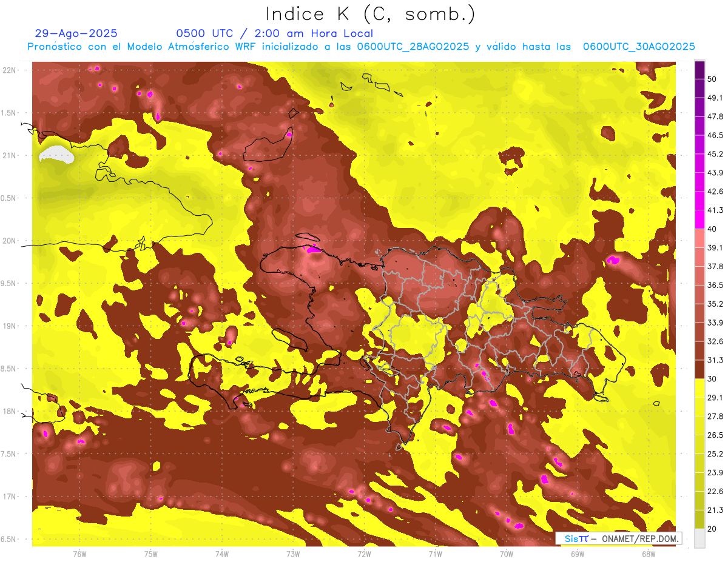The width and height of the screenshot is (728, 562).
Task: Click the legend value "37.8"
Action: [715, 266]
